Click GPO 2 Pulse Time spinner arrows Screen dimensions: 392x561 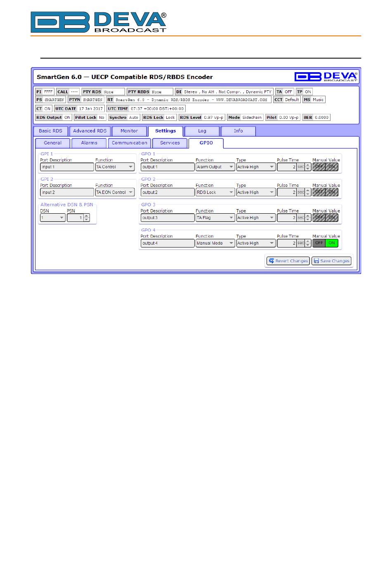point(308,192)
